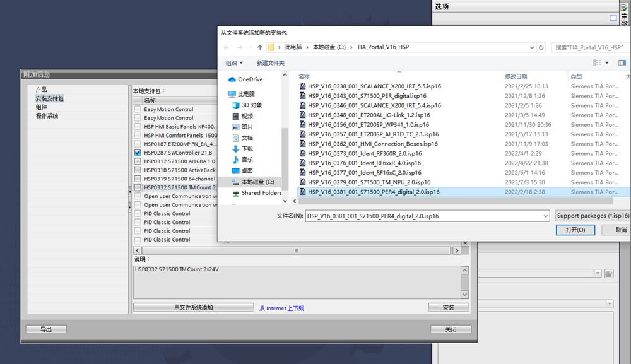Check HSP0319 S71500 64channel package
This screenshot has height=364, width=631.
click(138, 179)
